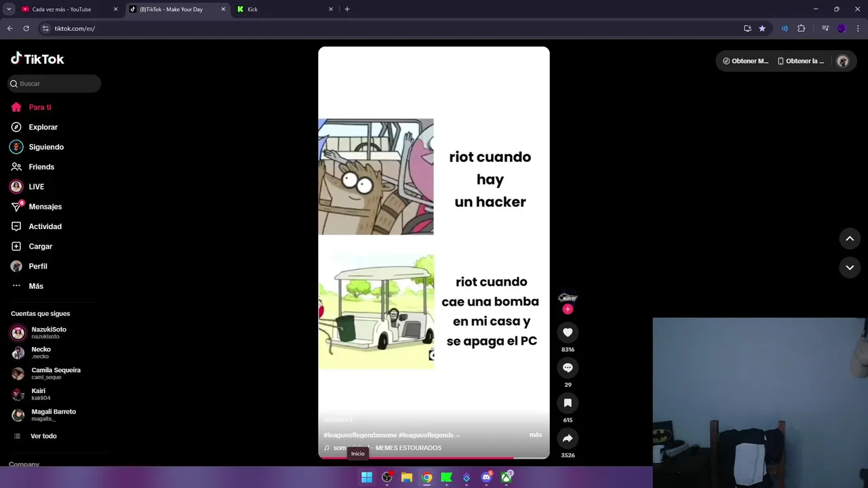The height and width of the screenshot is (488, 868).
Task: Open the blue sound-wave extension icon
Action: [785, 28]
